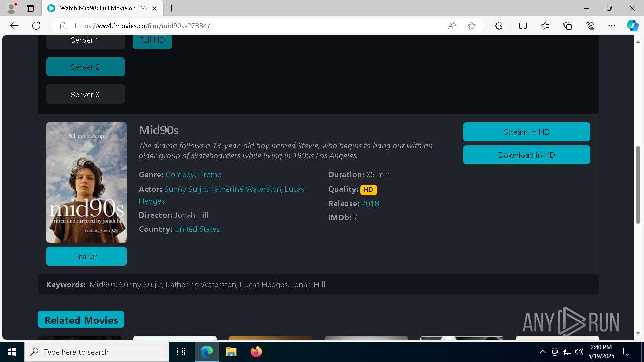644x362 pixels.
Task: Open a new tab with plus button
Action: (172, 8)
